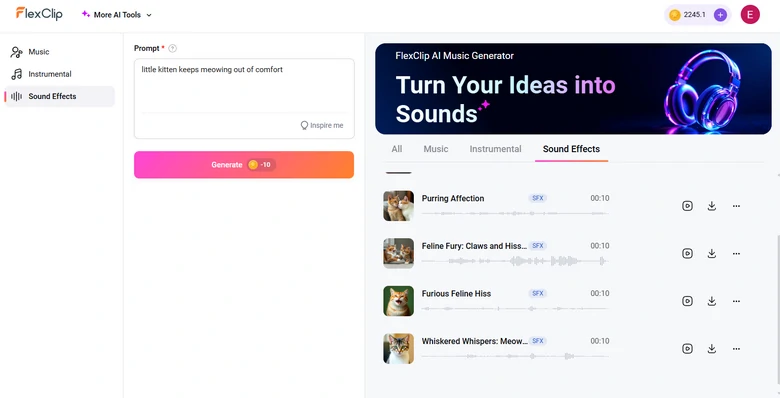Click the Whiskered Whispers: Meow title
Viewport: 780px width, 398px height.
tap(475, 341)
